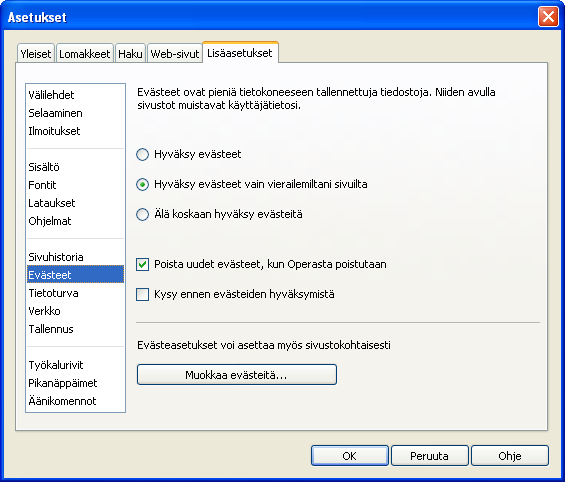
Task: Close the Asetukset dialog window
Action: tap(548, 17)
